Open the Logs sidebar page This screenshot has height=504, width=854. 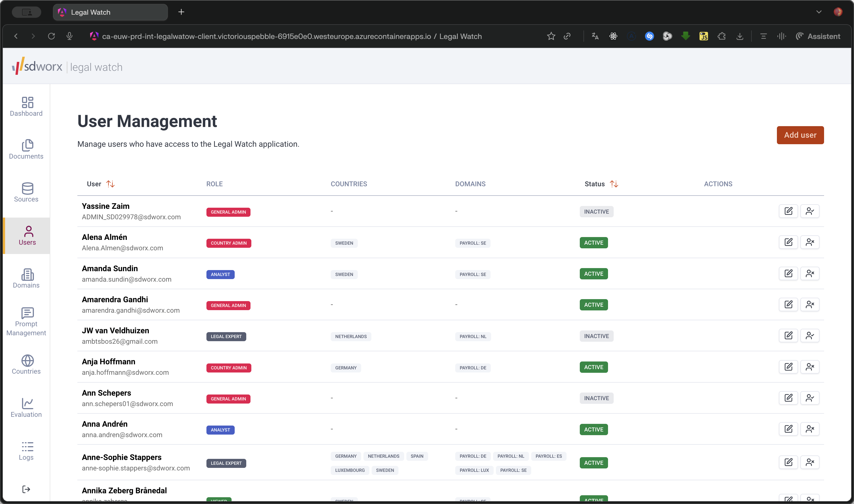(26, 451)
